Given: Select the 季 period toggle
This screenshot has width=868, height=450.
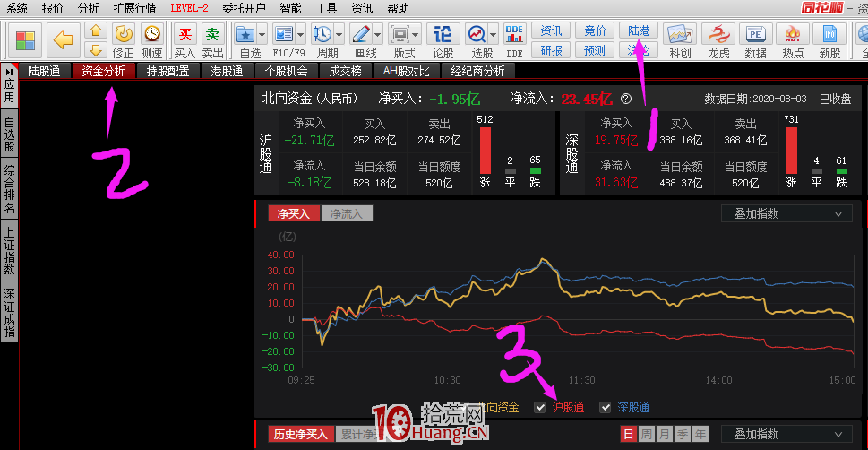Looking at the screenshot, I should (x=683, y=434).
